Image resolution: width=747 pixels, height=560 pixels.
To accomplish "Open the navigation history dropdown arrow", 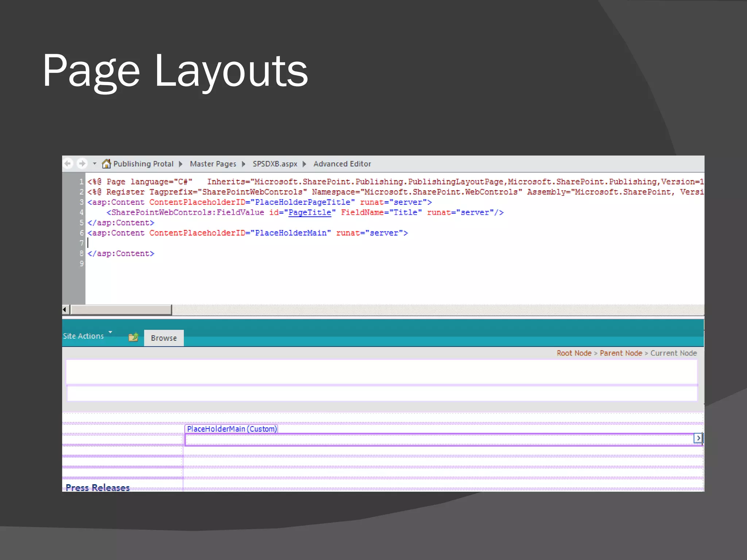I will tap(94, 164).
